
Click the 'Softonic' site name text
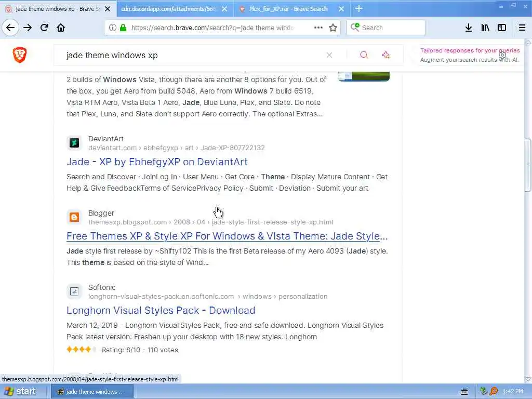pos(102,287)
